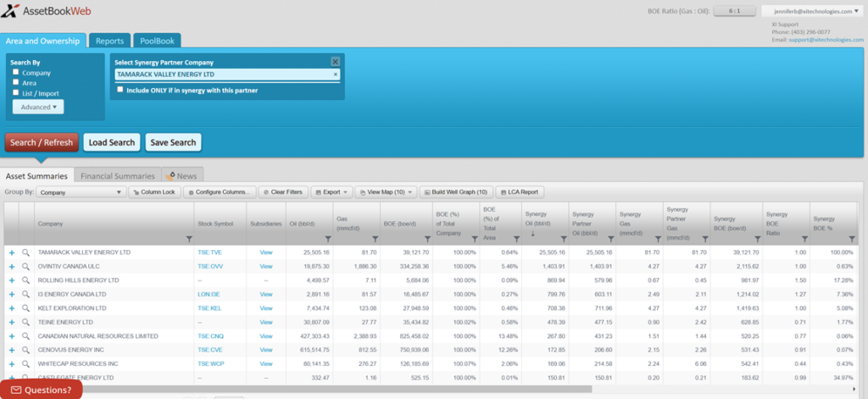The height and width of the screenshot is (399, 868).
Task: Click the Save Search button
Action: (173, 142)
